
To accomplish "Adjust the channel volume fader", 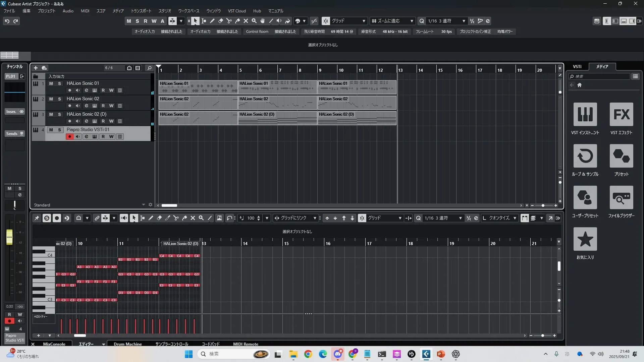I will tap(9, 237).
